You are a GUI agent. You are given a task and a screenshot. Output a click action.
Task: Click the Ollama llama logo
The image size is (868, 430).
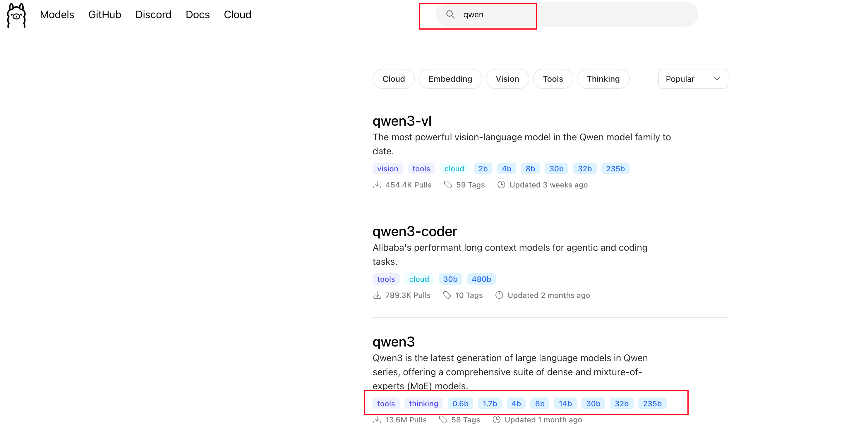coord(16,15)
